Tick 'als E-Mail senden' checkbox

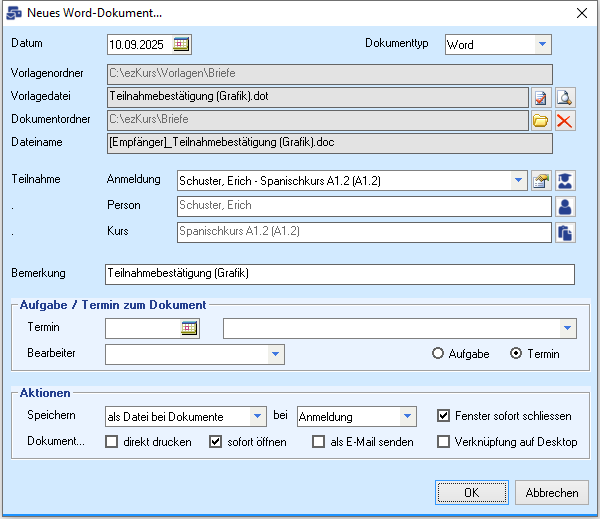[x=319, y=442]
